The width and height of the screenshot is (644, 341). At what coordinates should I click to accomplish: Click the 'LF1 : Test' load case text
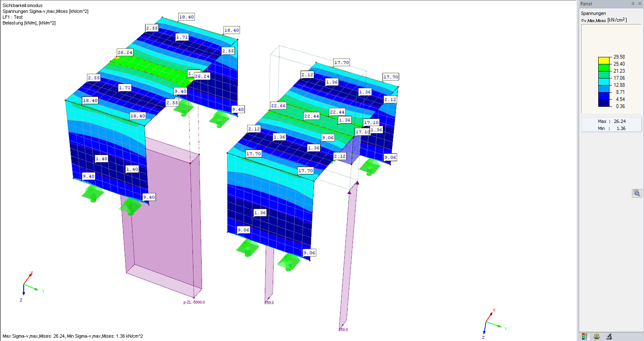click(x=12, y=17)
